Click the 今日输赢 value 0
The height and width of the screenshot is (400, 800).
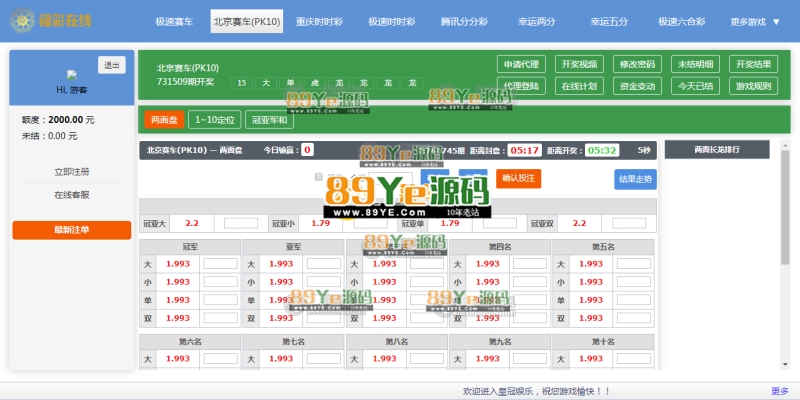pyautogui.click(x=307, y=150)
